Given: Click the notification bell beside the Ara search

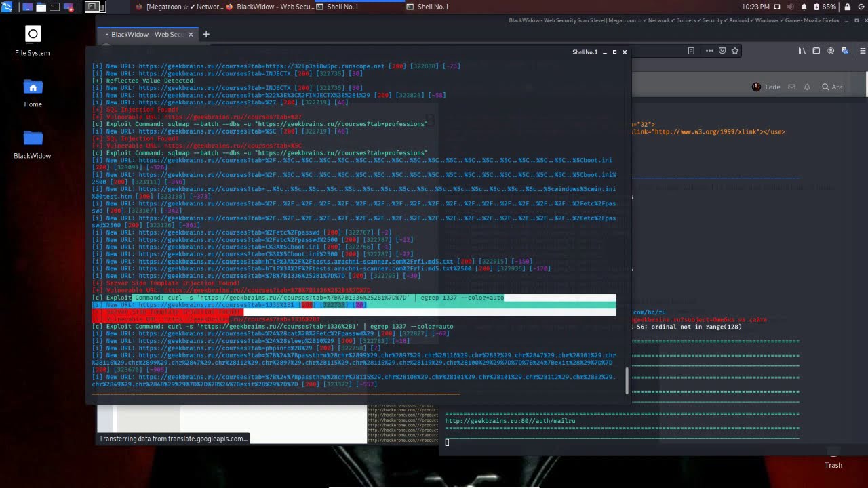Looking at the screenshot, I should [x=807, y=87].
